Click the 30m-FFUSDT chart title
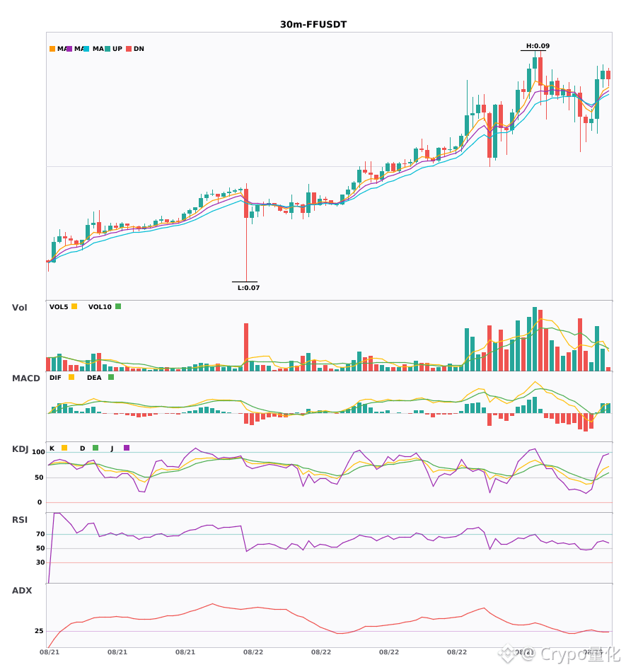Screen dimensions: 626x672 click(x=313, y=25)
